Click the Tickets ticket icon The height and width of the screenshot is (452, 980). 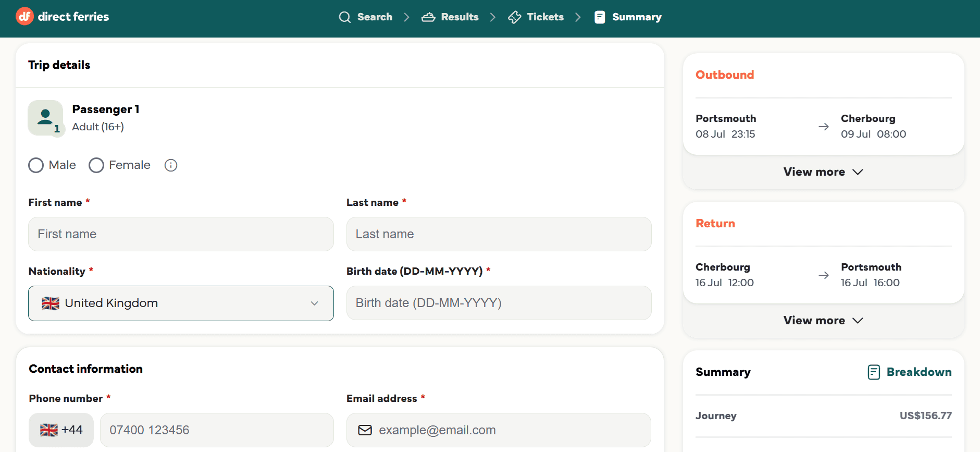point(515,17)
